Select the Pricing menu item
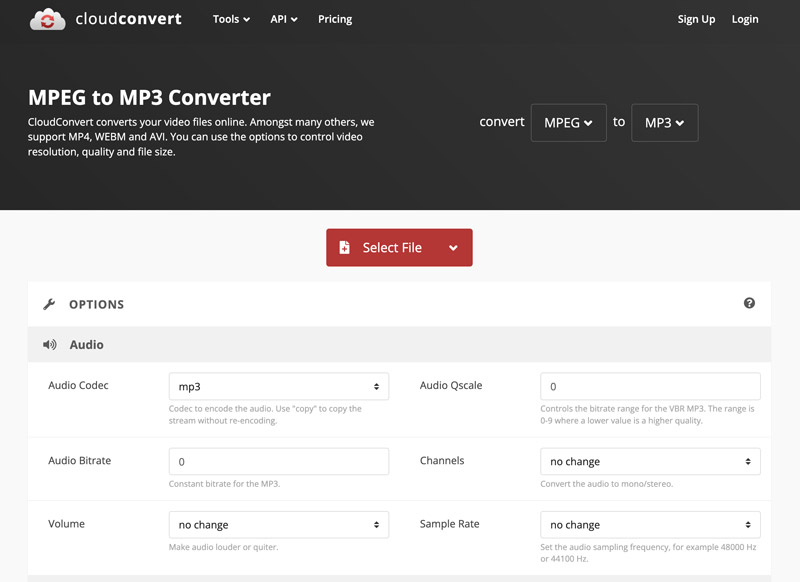 (334, 18)
